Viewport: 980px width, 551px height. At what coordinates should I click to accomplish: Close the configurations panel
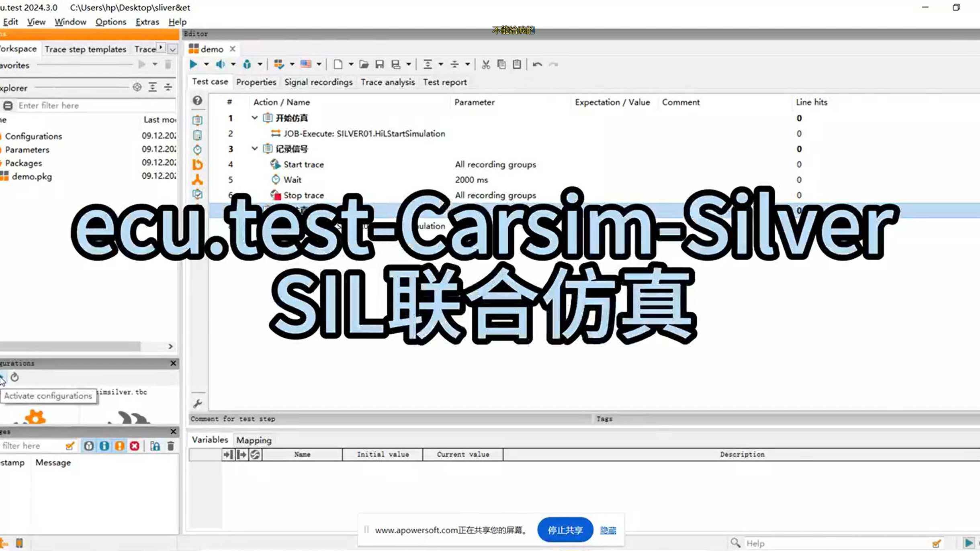click(173, 363)
